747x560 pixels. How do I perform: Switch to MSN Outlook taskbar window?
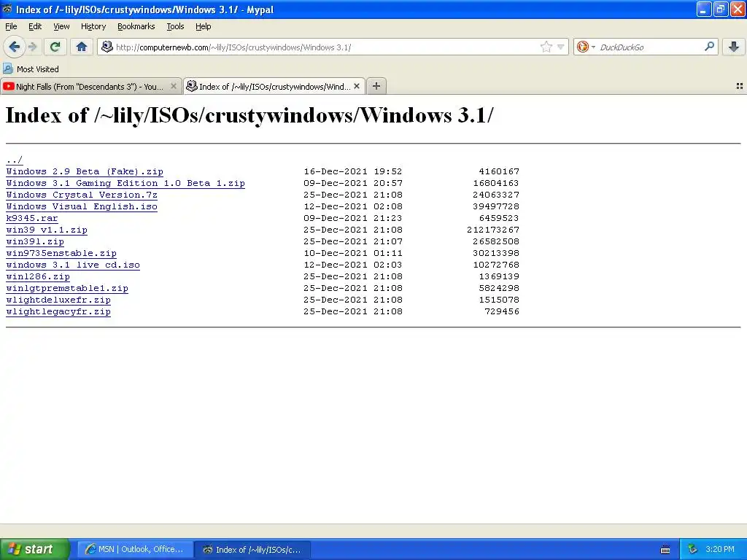[x=135, y=550]
